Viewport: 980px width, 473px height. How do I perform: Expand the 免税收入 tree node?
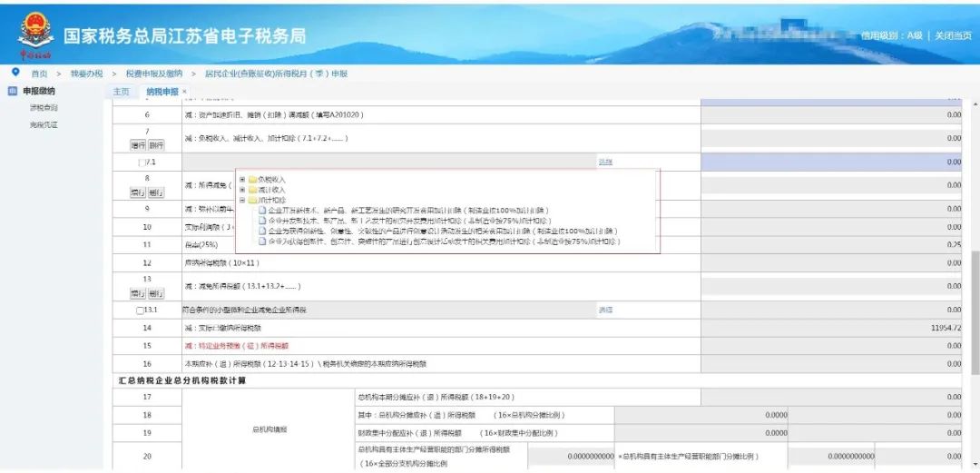pos(242,180)
